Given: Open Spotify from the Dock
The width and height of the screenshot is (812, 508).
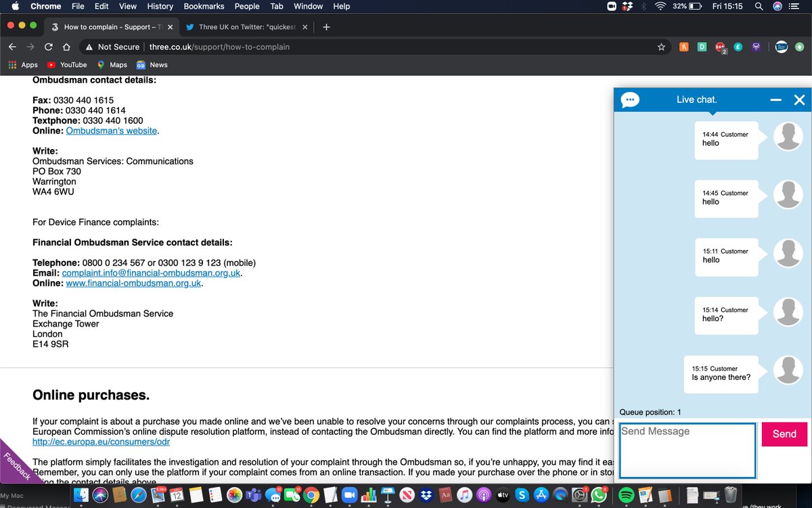Looking at the screenshot, I should pyautogui.click(x=626, y=495).
